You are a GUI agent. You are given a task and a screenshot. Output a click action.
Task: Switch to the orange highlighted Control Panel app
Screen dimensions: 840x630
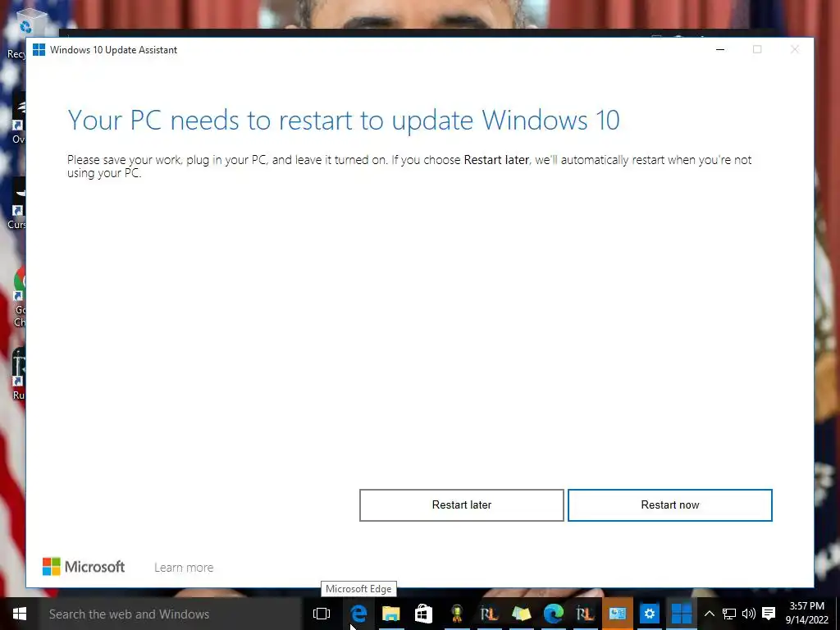tap(617, 614)
